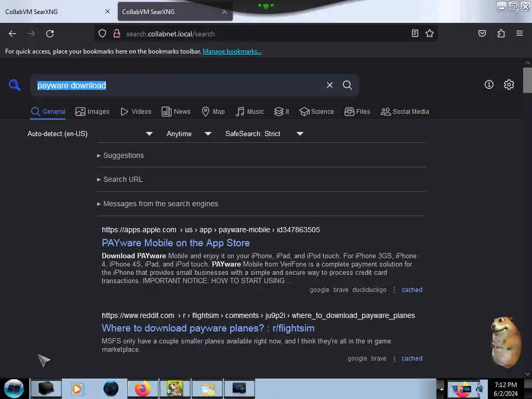Open the tracking protection shield icon

[102, 34]
